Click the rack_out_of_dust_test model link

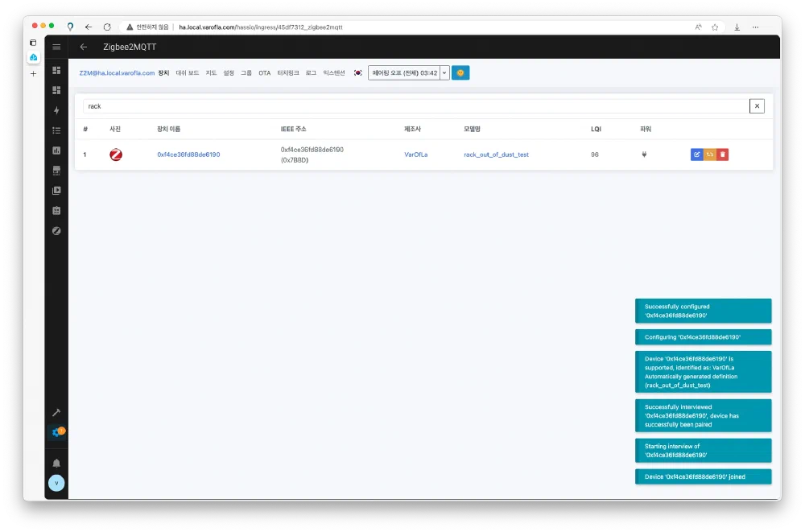[496, 155]
